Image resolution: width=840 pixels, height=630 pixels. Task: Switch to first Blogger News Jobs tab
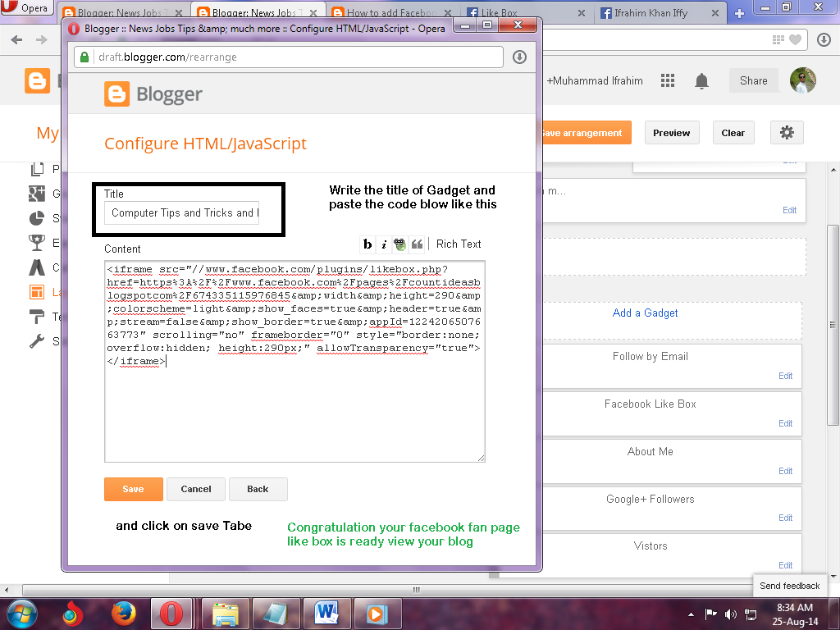point(122,13)
